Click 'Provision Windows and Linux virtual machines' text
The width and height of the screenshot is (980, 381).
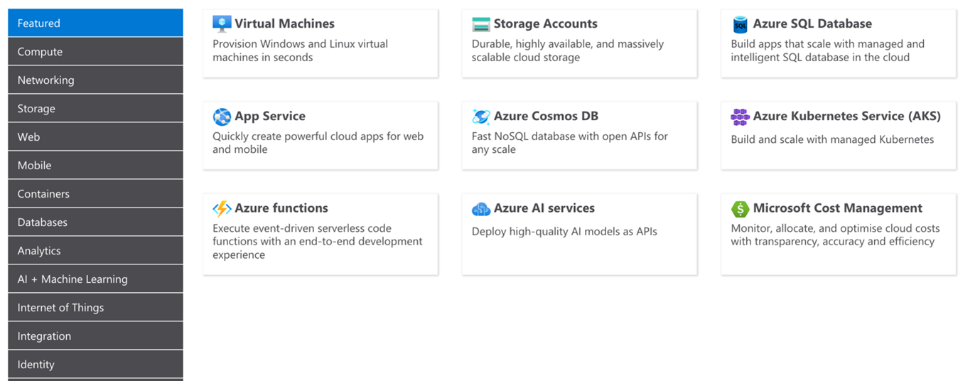pos(300,50)
